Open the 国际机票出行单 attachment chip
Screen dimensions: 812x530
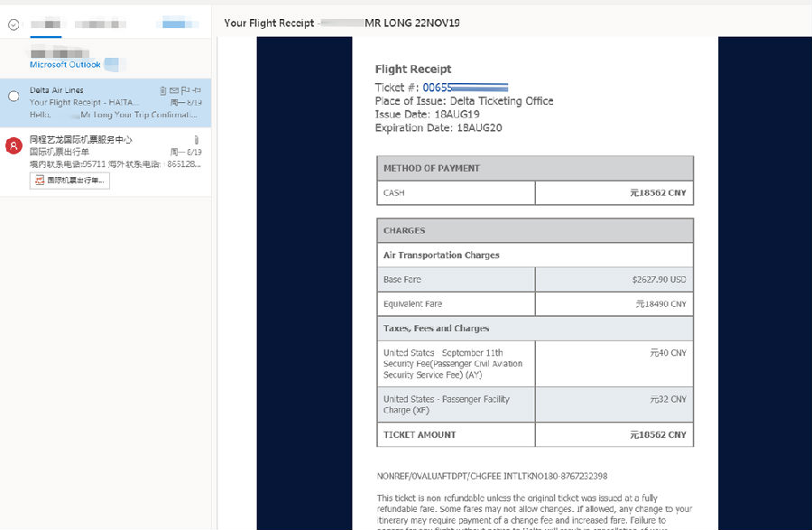point(69,181)
